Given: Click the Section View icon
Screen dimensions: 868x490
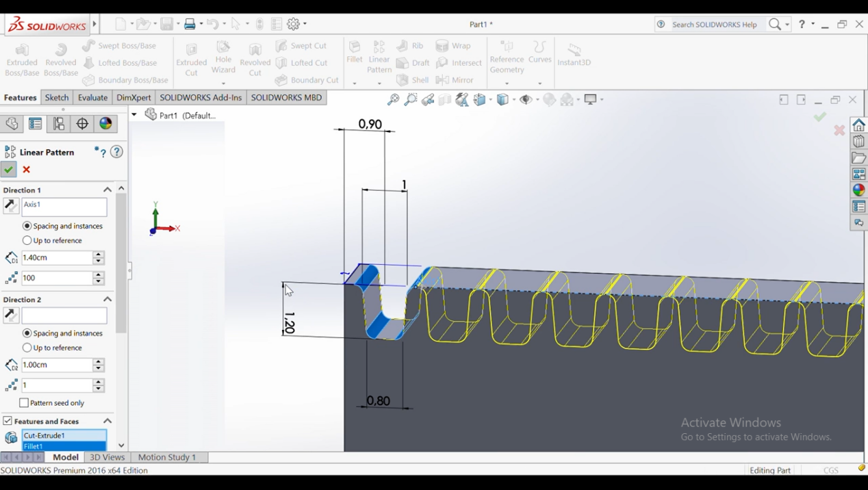Looking at the screenshot, I should click(x=445, y=100).
